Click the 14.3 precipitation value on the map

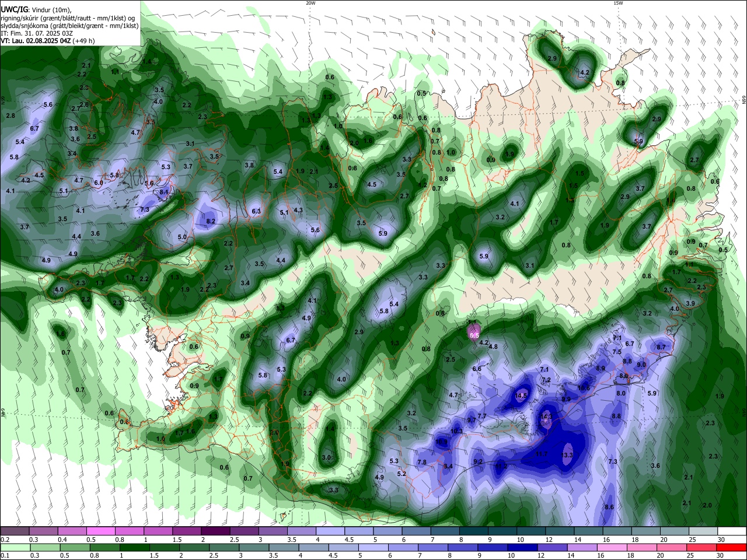point(546,416)
